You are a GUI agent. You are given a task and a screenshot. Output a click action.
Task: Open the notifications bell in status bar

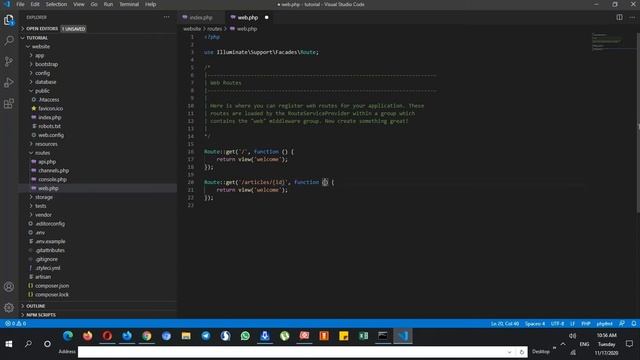click(x=633, y=323)
